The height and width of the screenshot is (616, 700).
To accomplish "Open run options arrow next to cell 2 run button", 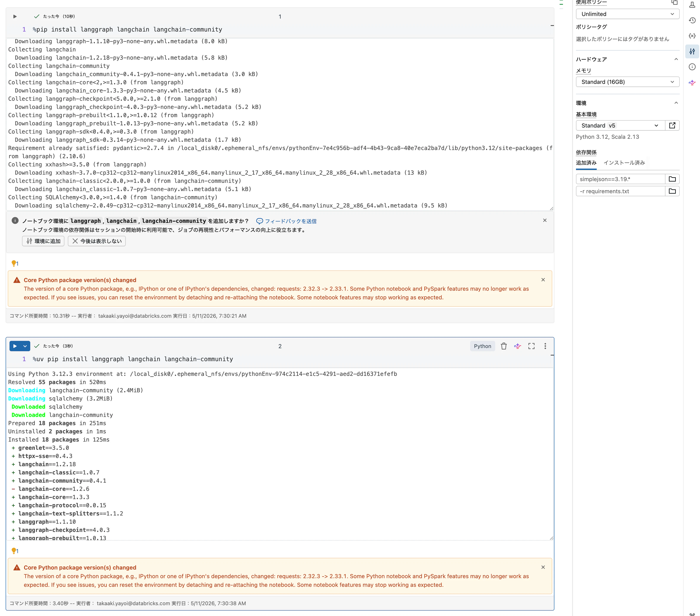I will [25, 346].
